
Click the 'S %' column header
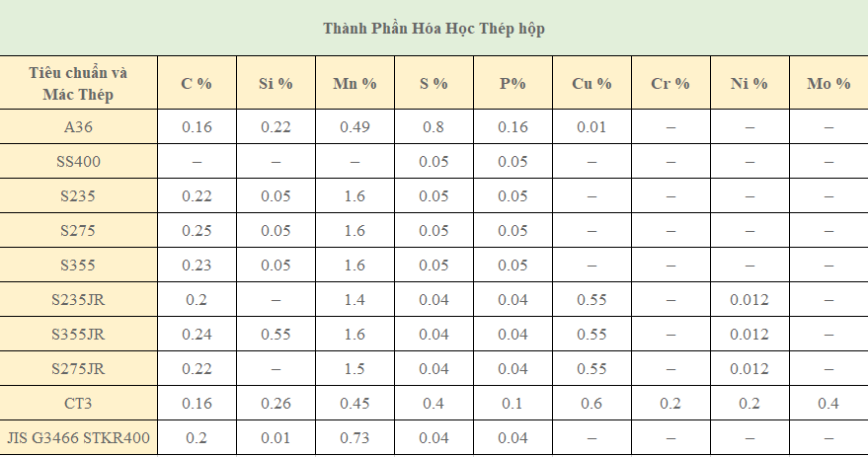434,84
